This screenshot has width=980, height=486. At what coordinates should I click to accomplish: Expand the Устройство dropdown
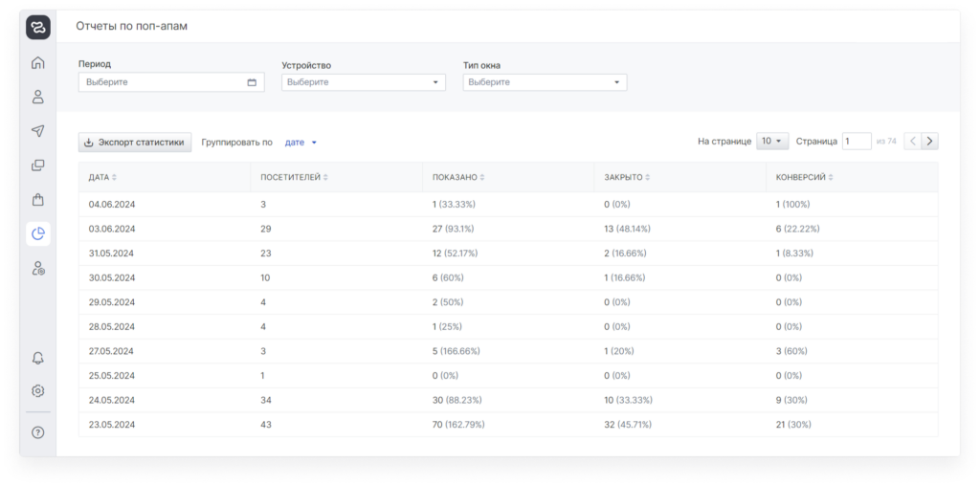click(x=364, y=82)
